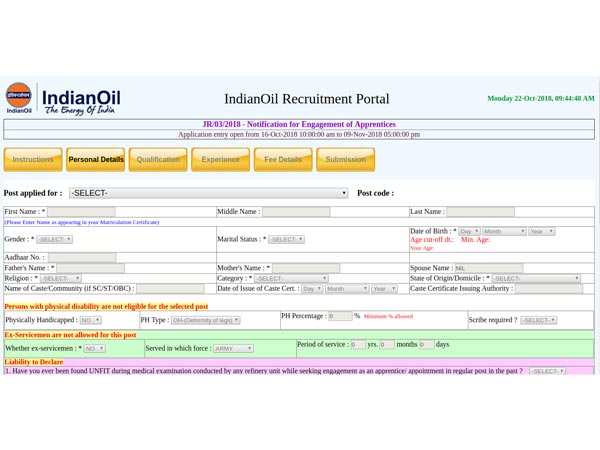The width and height of the screenshot is (600, 450).
Task: Click into the Middle Name field
Action: coord(296,212)
